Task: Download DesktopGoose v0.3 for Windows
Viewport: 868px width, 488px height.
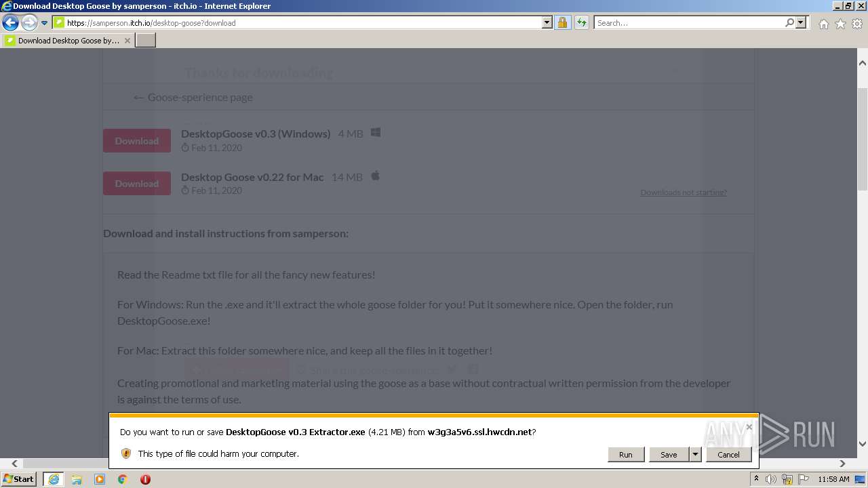Action: pos(137,141)
